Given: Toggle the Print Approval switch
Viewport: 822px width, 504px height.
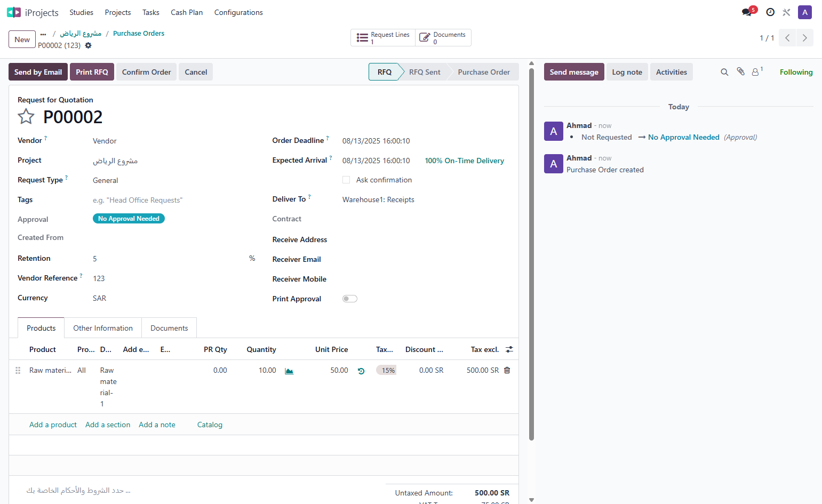Looking at the screenshot, I should [x=350, y=299].
